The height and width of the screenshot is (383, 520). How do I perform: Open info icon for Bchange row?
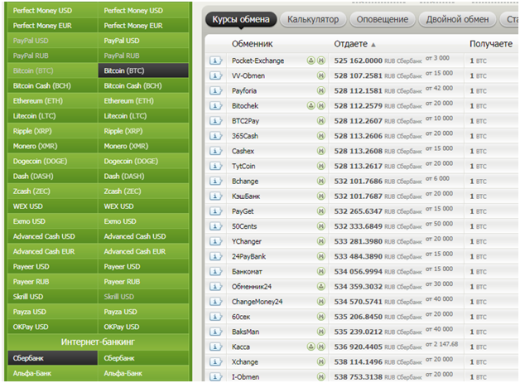coord(215,181)
